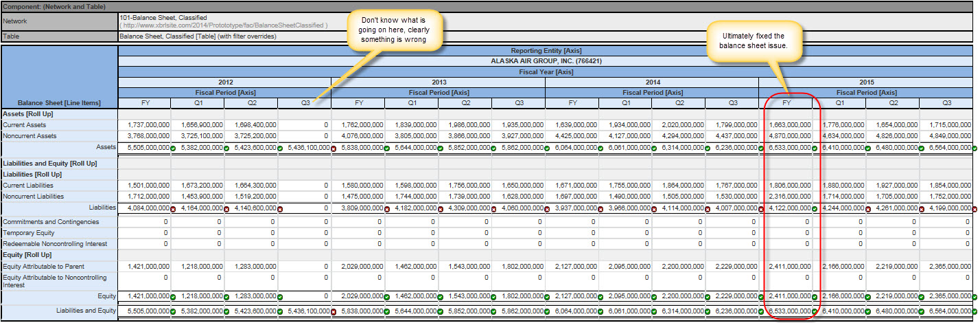The width and height of the screenshot is (980, 323).
Task: Click green check icon beside 2015 FY Liabilities total
Action: pyautogui.click(x=815, y=208)
